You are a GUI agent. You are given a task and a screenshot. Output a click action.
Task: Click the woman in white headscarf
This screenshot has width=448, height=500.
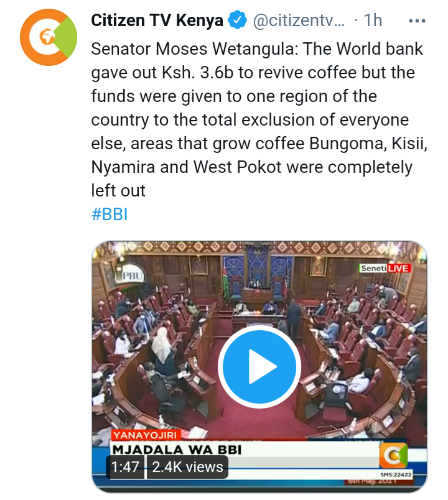[x=161, y=349]
